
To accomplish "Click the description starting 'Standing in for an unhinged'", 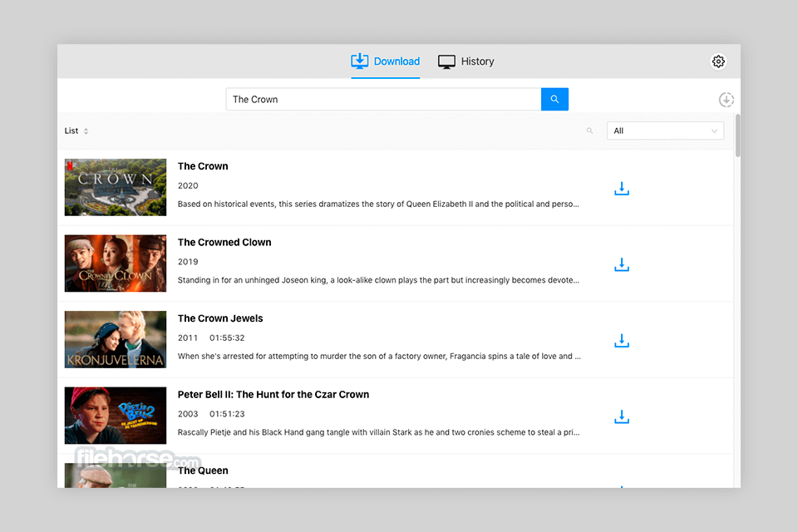I will (x=378, y=280).
